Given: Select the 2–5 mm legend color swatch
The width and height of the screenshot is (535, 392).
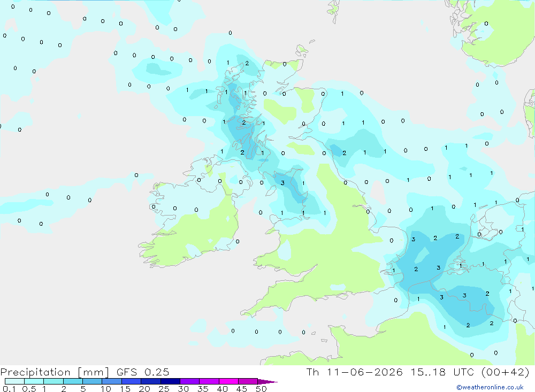Looking at the screenshot, I should (x=73, y=381).
